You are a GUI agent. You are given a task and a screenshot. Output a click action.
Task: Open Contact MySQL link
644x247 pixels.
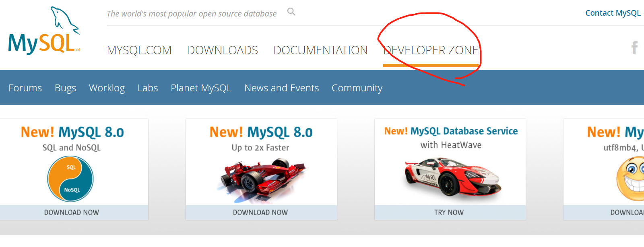(x=613, y=13)
